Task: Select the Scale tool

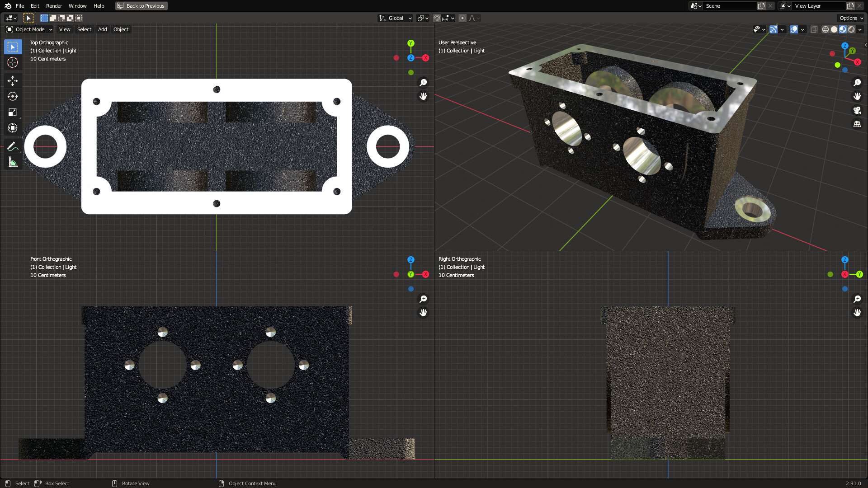Action: (13, 112)
